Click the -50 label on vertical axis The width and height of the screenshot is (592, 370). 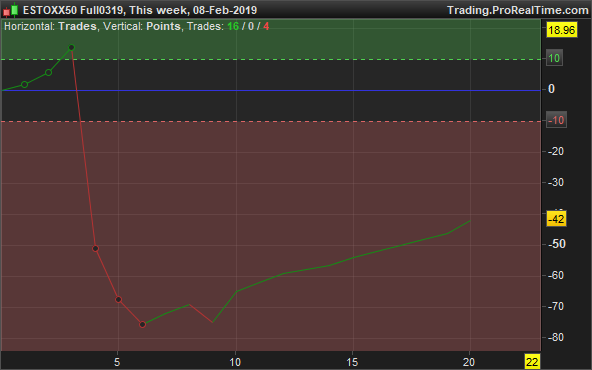click(x=556, y=244)
